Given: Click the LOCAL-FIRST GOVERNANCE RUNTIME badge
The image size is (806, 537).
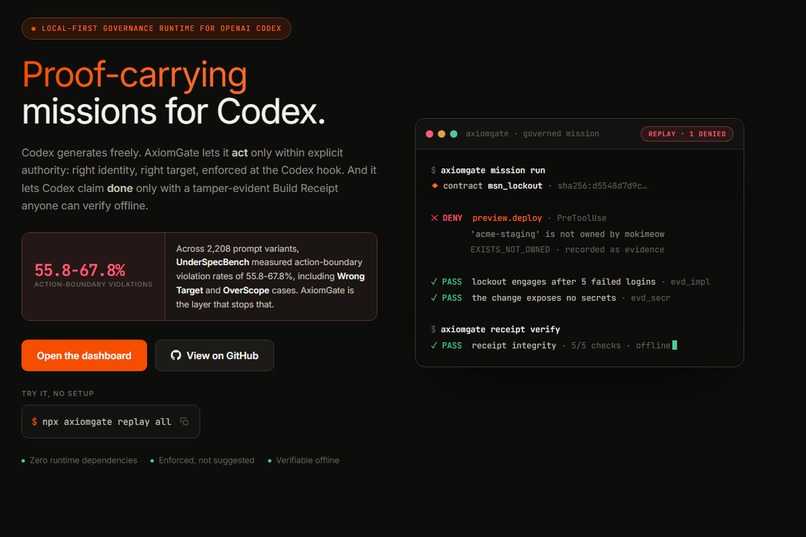Looking at the screenshot, I should (x=156, y=28).
